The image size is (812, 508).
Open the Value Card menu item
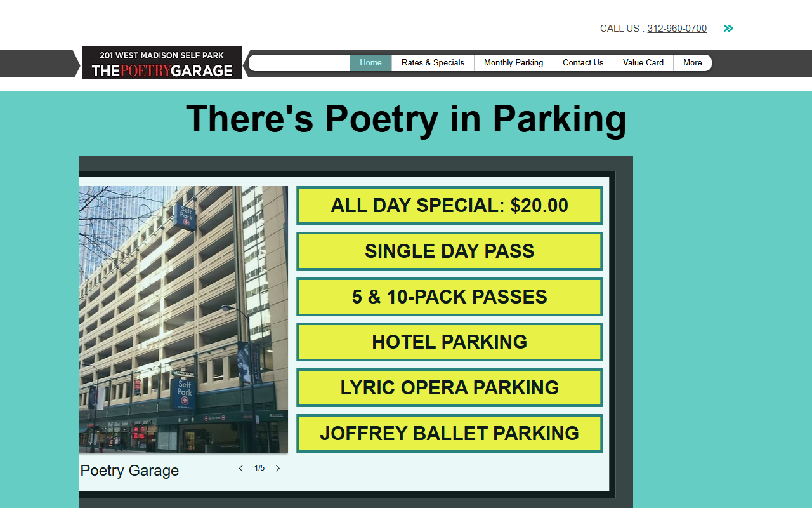tap(643, 63)
